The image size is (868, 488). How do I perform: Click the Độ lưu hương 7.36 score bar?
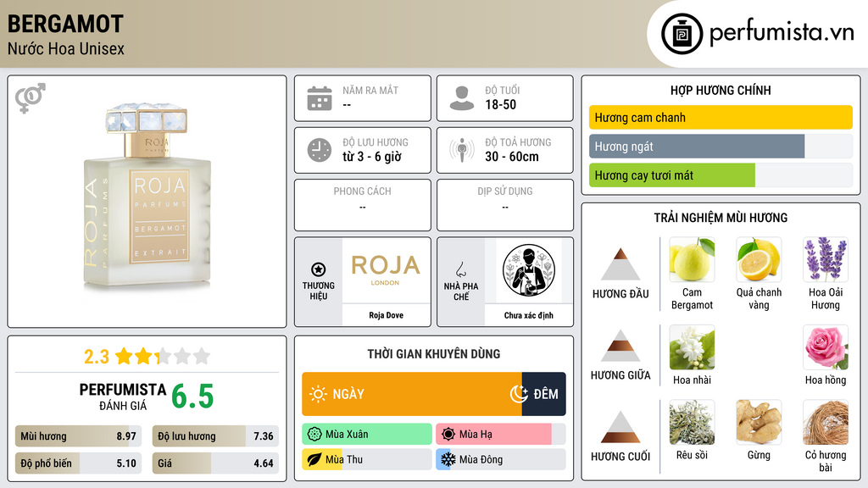tap(216, 436)
